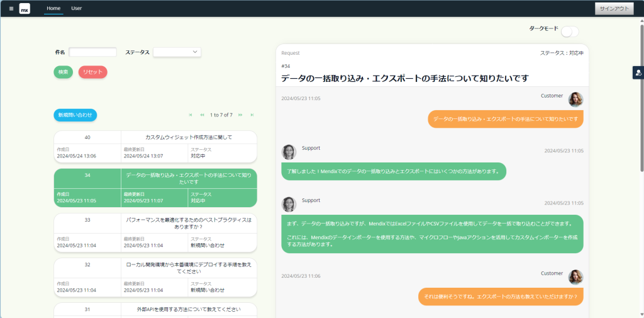Click the 件名 search text field

tap(92, 52)
